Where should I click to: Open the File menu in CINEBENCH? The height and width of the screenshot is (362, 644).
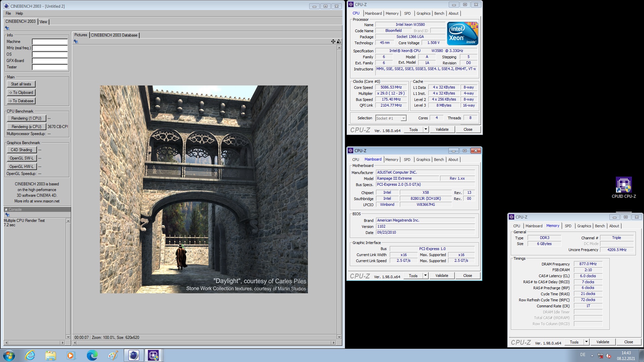(x=8, y=13)
